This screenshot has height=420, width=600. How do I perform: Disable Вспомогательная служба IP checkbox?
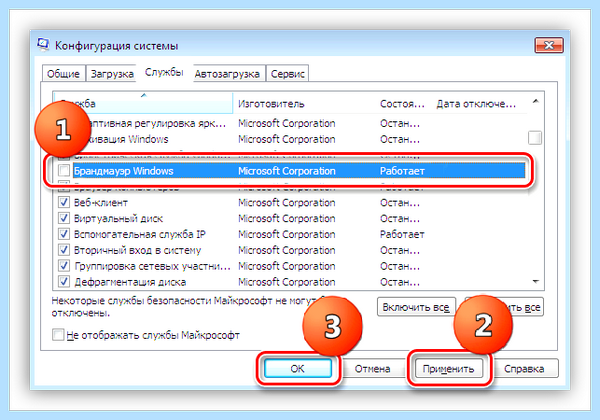64,234
